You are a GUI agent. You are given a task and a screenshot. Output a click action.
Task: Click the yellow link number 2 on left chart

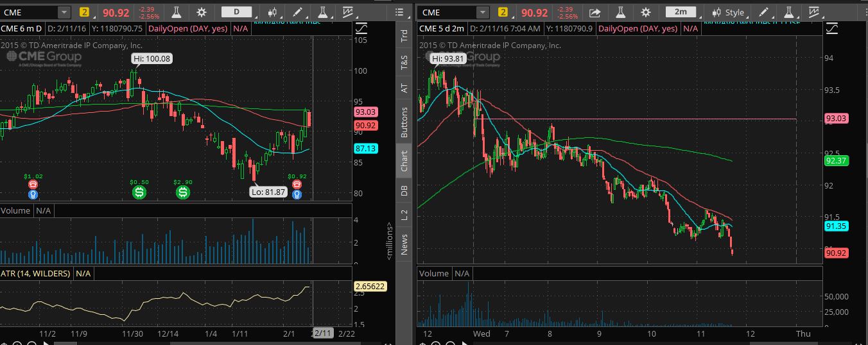click(x=85, y=12)
